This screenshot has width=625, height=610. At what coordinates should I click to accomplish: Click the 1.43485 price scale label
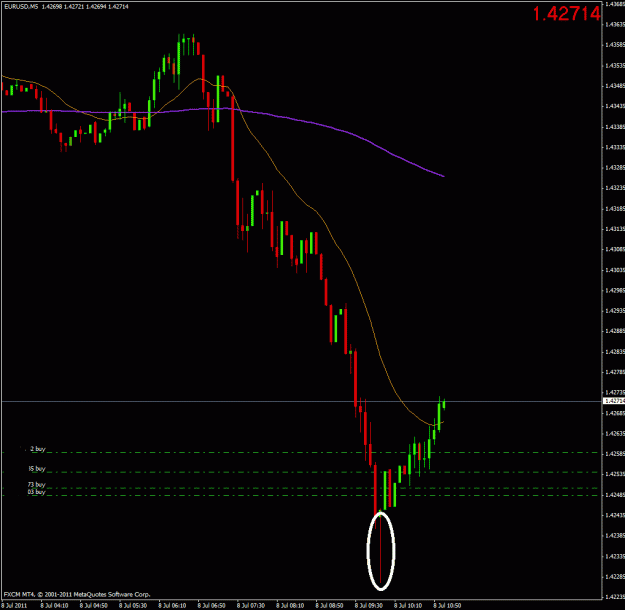tap(615, 86)
